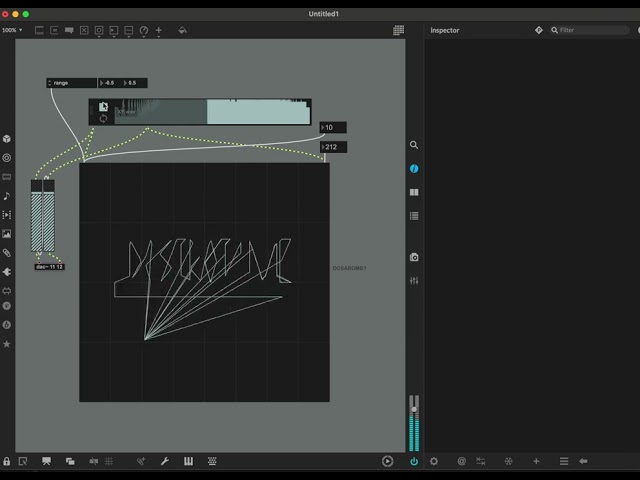Add a slider object from toolbar

tap(129, 30)
